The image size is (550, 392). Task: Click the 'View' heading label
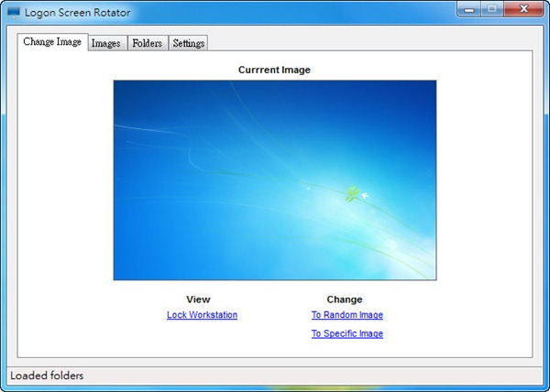[x=198, y=299]
